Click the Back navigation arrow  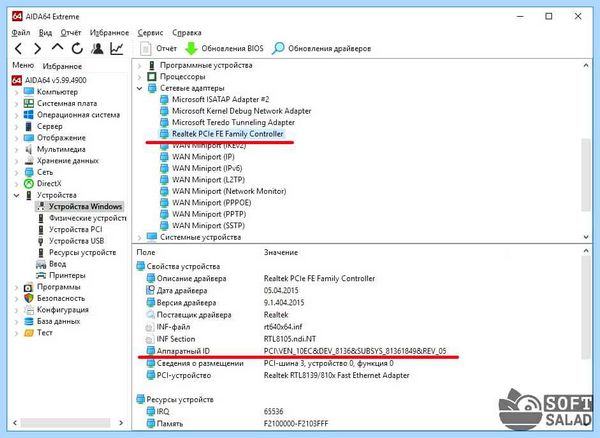(x=18, y=49)
